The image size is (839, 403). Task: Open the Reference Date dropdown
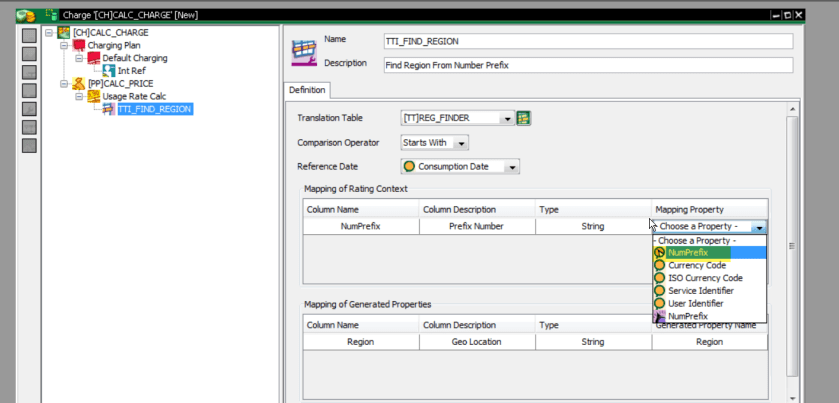(513, 167)
